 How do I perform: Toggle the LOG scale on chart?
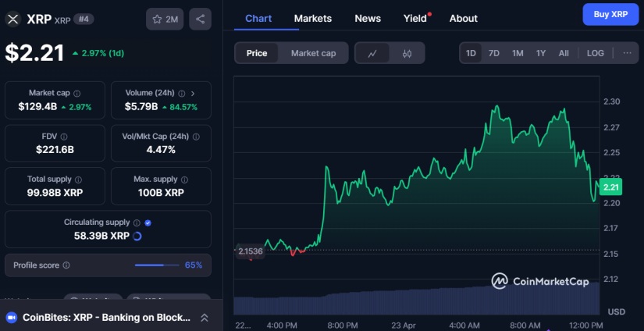[x=595, y=53]
